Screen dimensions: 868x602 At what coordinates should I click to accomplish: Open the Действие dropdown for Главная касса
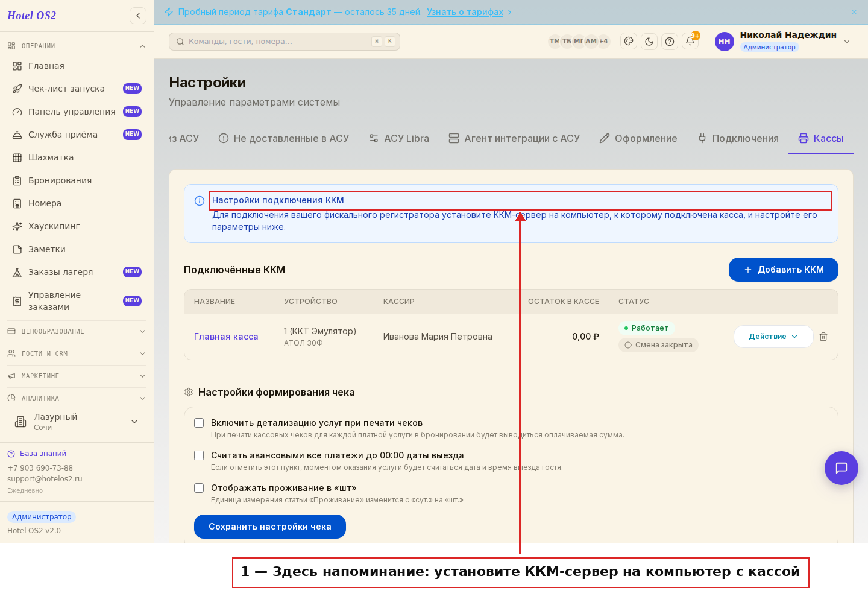click(773, 337)
